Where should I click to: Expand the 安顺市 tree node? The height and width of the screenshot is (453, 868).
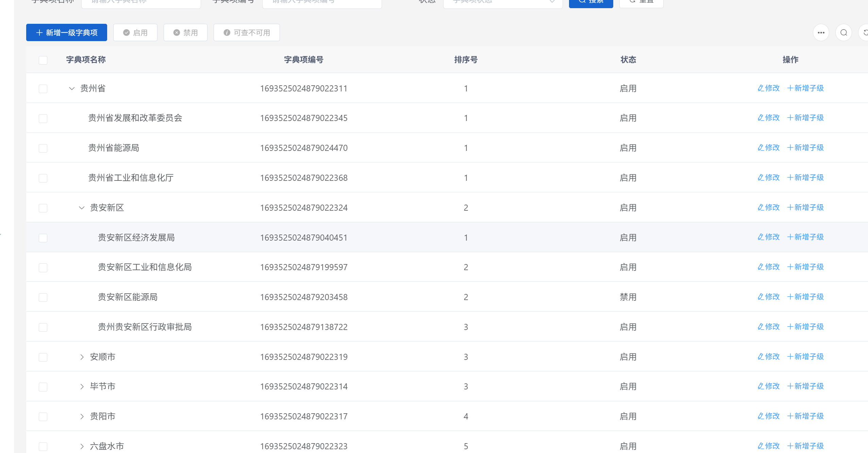click(x=82, y=357)
